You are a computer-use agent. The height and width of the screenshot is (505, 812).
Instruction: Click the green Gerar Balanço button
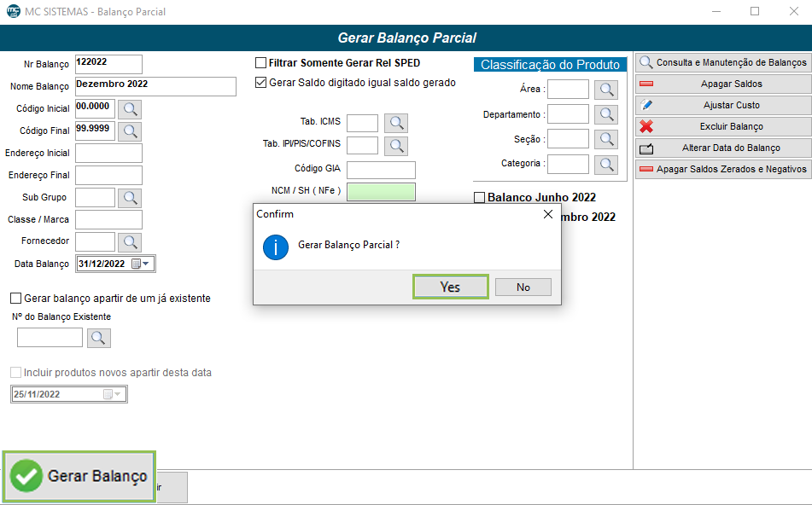pos(79,476)
